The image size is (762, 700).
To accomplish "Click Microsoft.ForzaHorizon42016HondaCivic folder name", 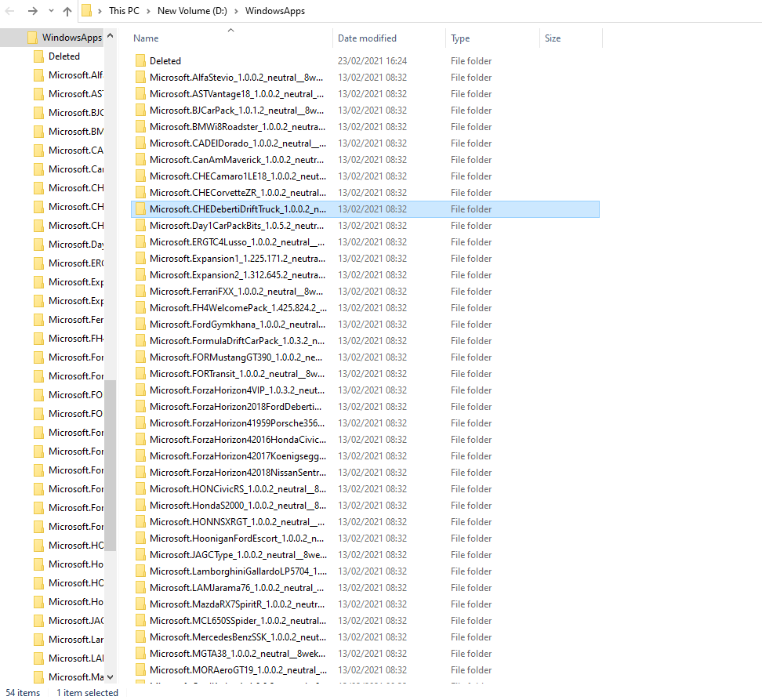I will [238, 440].
